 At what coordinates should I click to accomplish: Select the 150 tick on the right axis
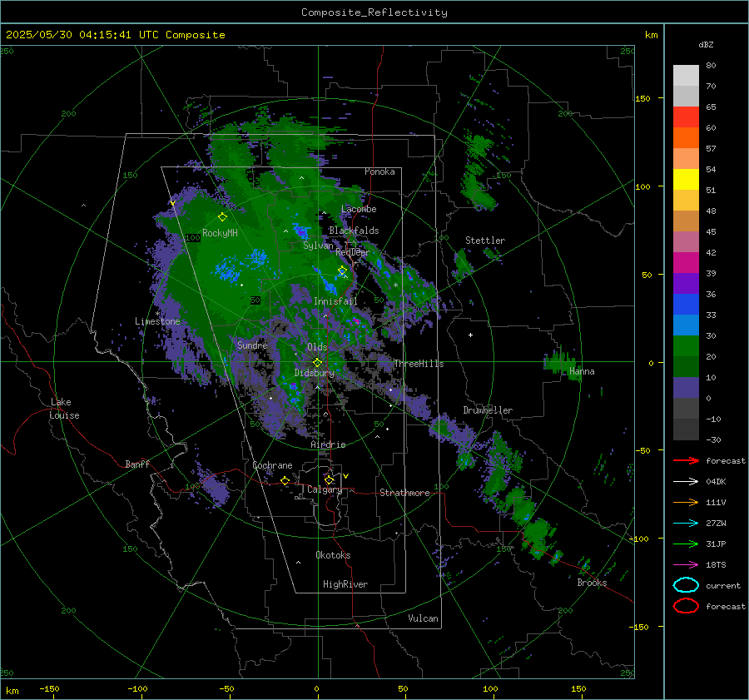pos(642,98)
